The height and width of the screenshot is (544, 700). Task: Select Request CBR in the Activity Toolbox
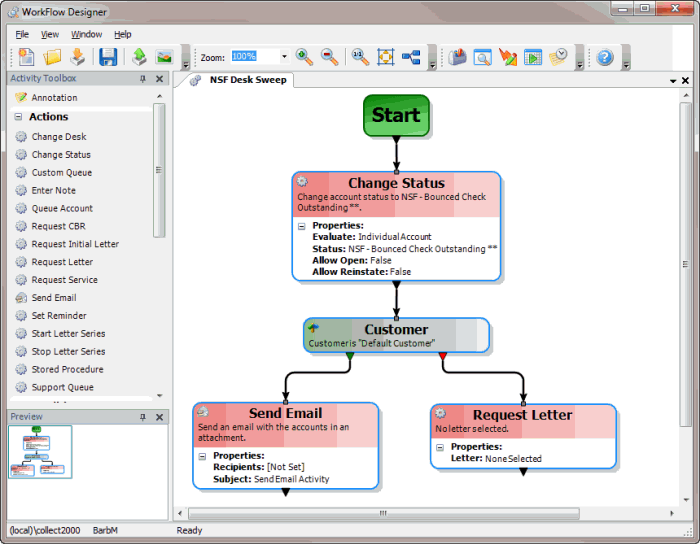[x=58, y=227]
